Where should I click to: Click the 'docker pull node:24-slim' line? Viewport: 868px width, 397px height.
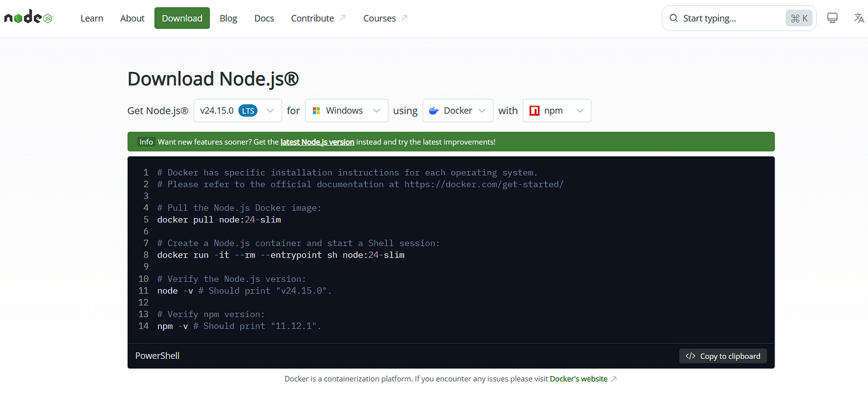pyautogui.click(x=219, y=220)
